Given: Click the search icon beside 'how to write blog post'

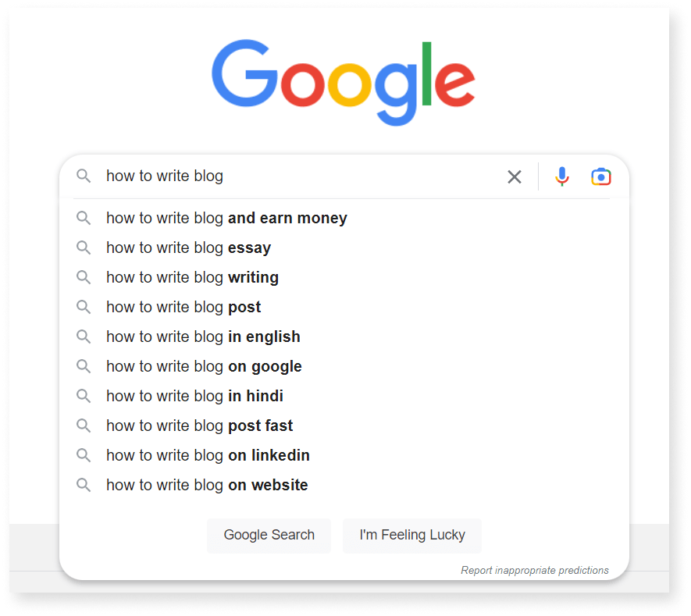Looking at the screenshot, I should [84, 307].
